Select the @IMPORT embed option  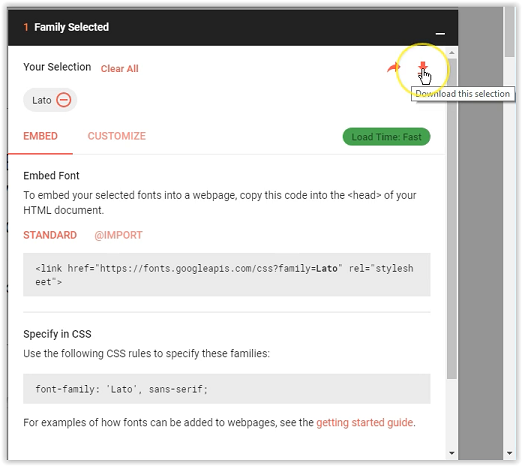118,235
